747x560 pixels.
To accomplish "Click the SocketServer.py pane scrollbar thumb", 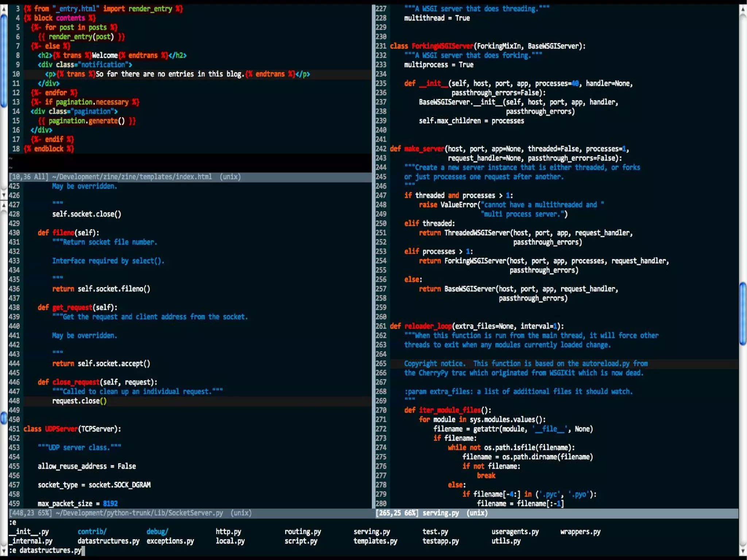I will coord(4,418).
